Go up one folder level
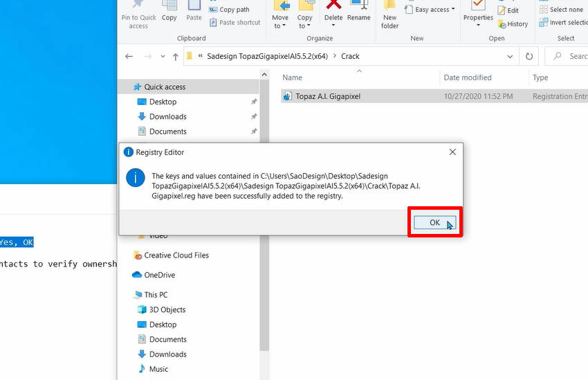Viewport: 588px width, 380px height. [176, 56]
